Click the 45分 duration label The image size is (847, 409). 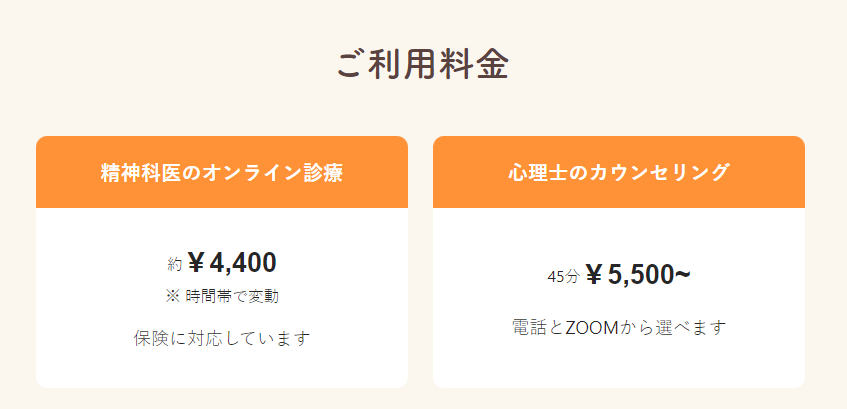point(563,277)
